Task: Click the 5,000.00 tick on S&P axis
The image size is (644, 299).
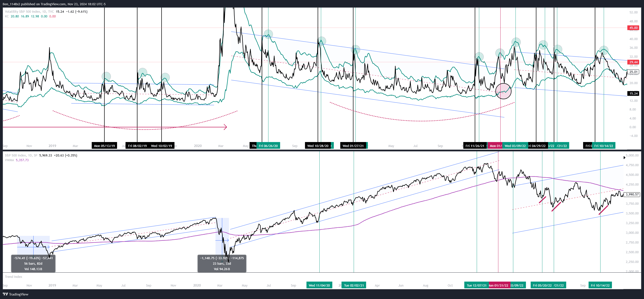Action: click(x=632, y=155)
